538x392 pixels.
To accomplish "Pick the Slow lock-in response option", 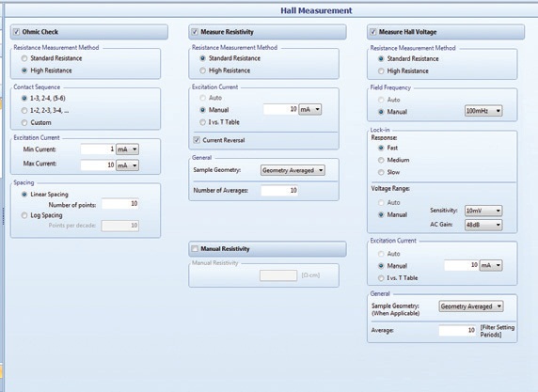I will (x=381, y=172).
